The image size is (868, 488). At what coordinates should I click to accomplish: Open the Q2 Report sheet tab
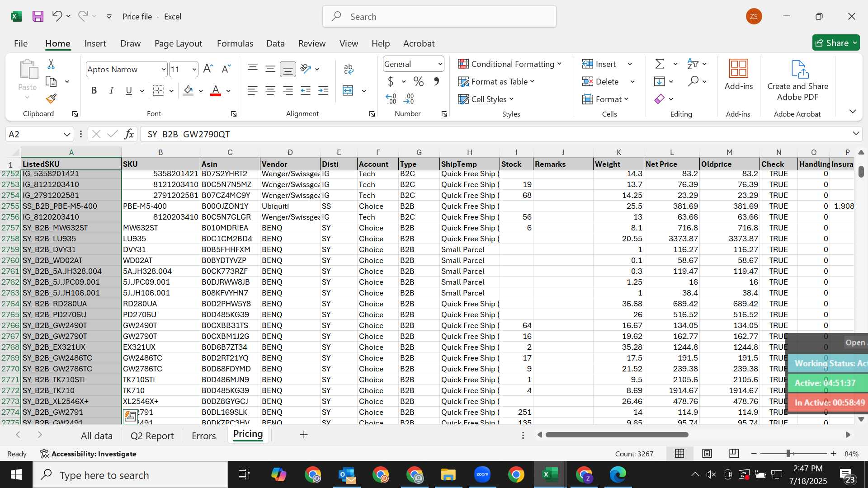(x=152, y=436)
